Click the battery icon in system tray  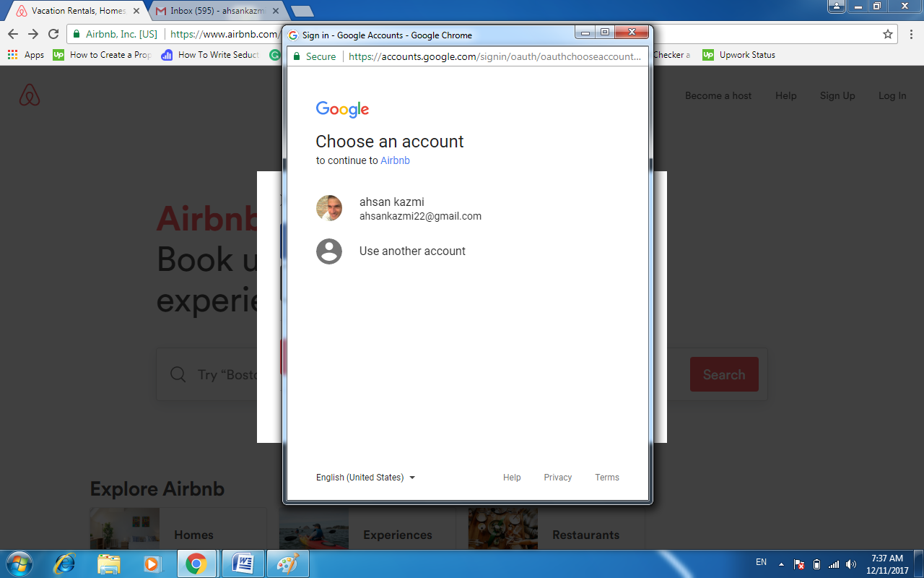(x=816, y=564)
